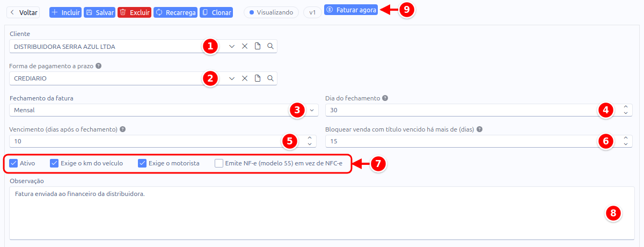This screenshot has width=644, height=247.
Task: Click the help icon beside Dia do fechamento
Action: click(385, 98)
